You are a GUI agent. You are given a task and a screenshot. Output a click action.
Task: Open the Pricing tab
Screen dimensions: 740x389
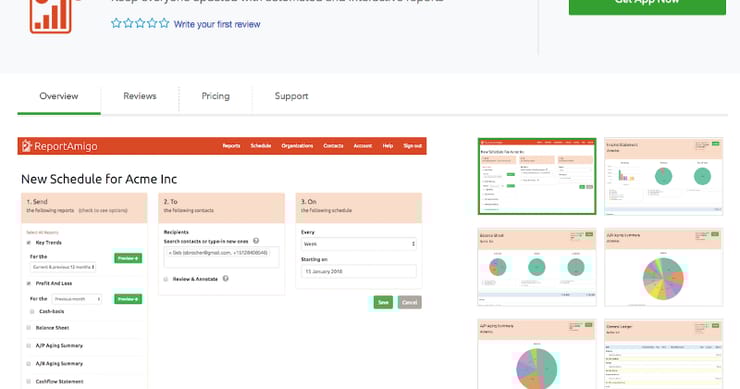[x=216, y=96]
